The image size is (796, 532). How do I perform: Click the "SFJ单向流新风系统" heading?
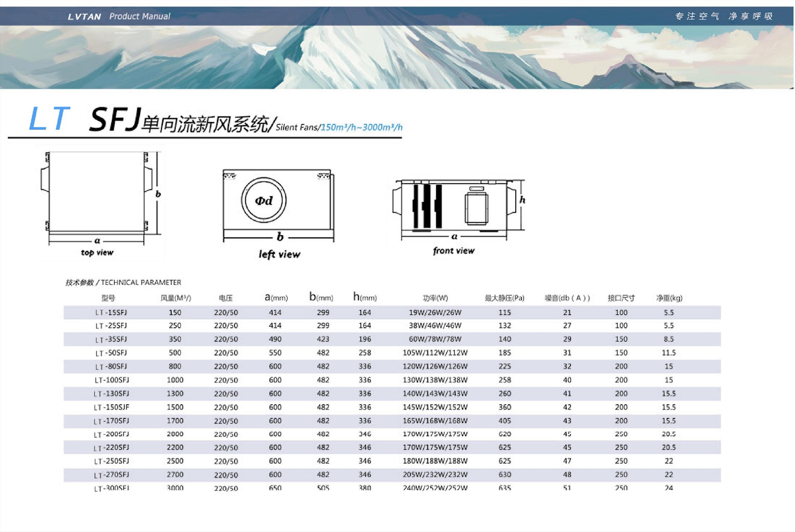180,120
